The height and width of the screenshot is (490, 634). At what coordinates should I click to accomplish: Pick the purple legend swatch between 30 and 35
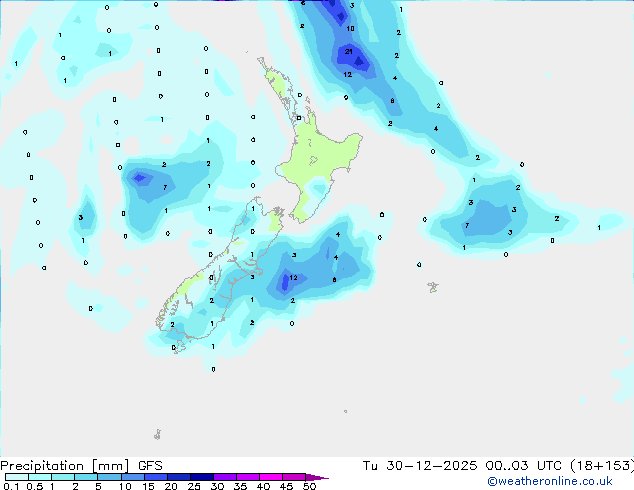[x=224, y=477]
